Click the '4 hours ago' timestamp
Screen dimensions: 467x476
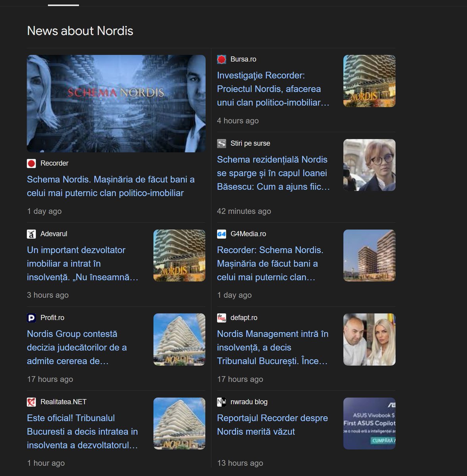pyautogui.click(x=238, y=121)
